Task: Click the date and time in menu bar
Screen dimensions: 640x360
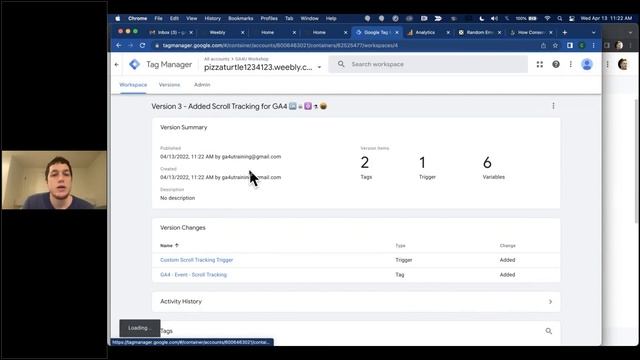Action: (606, 18)
